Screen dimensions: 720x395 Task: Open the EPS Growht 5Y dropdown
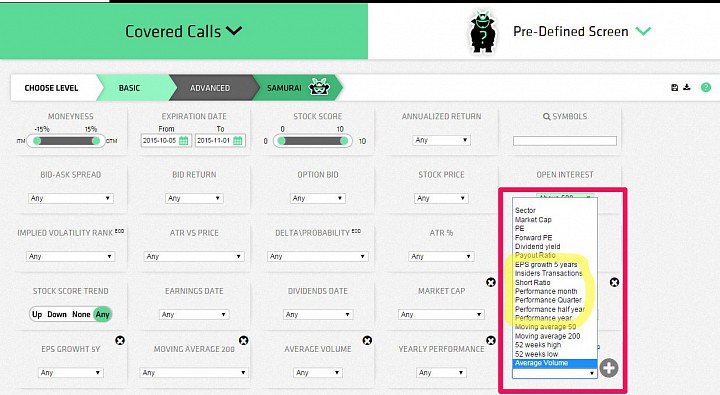point(71,372)
